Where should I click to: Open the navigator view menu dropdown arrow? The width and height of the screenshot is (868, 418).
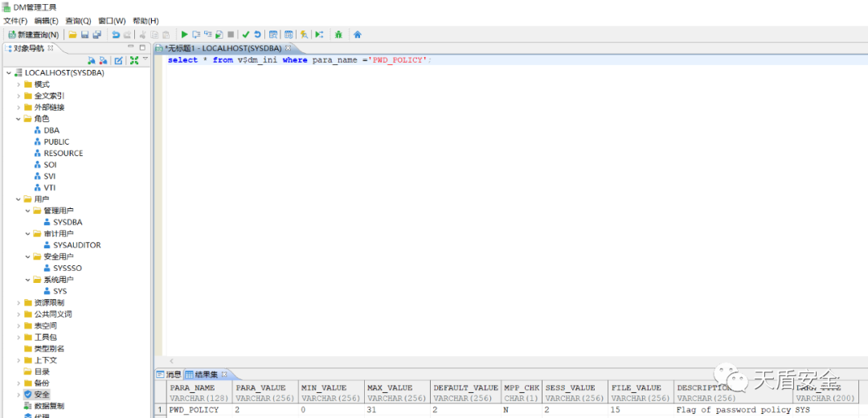tap(145, 59)
